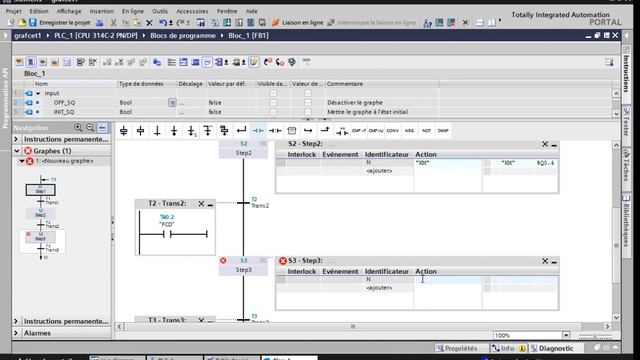Open an alternative branch
The image size is (640, 360).
click(x=208, y=131)
